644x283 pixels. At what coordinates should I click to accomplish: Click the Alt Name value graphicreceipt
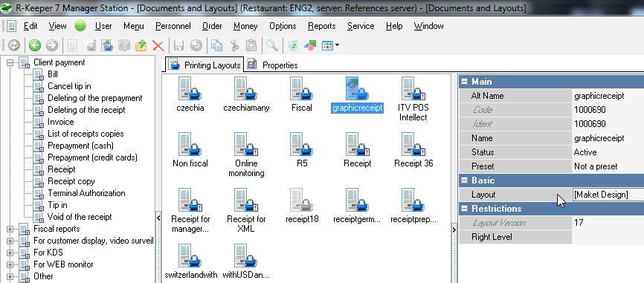599,96
